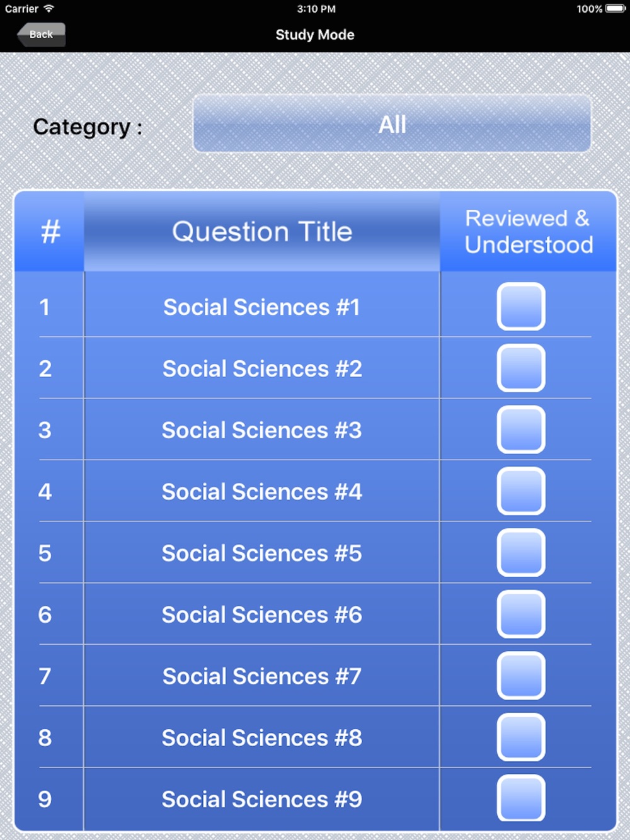Tap the battery icon in status bar
This screenshot has width=630, height=840.
616,9
